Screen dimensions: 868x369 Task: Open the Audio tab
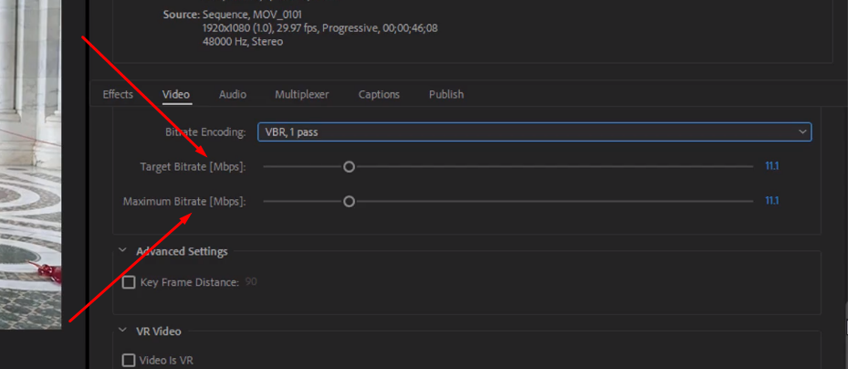(x=233, y=94)
